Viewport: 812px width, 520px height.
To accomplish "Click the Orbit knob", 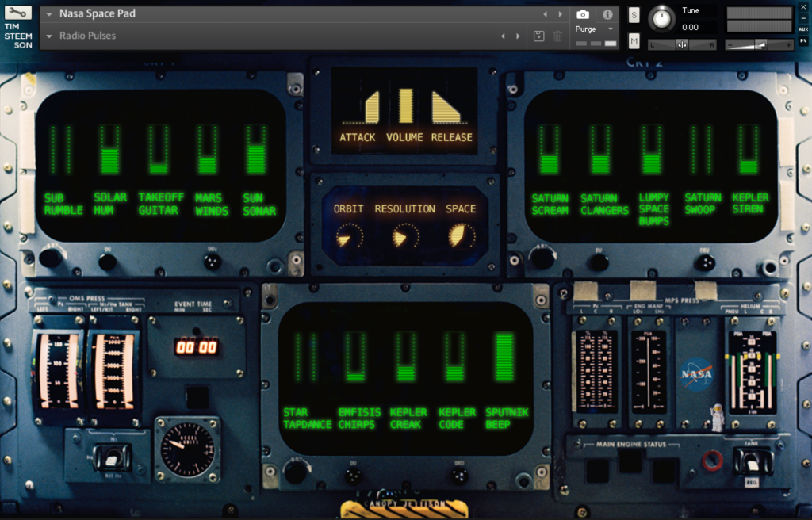I will [349, 237].
